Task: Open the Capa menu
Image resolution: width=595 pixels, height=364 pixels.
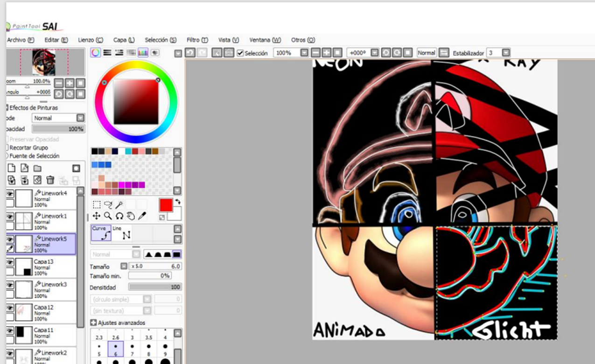Action: 124,40
